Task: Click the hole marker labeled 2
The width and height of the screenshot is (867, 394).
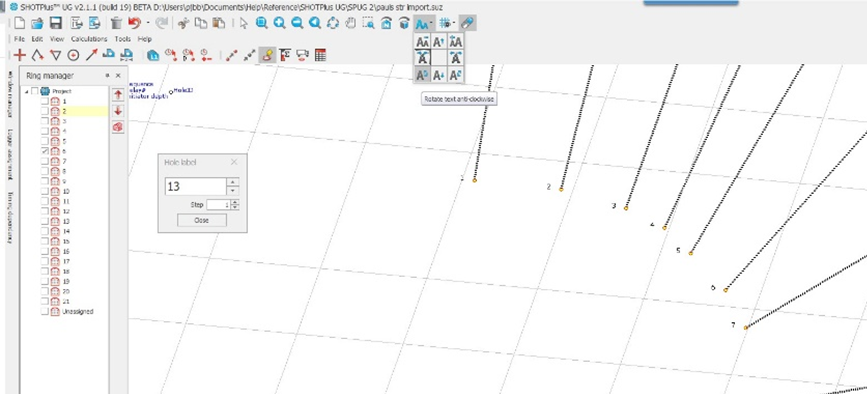Action: (561, 190)
